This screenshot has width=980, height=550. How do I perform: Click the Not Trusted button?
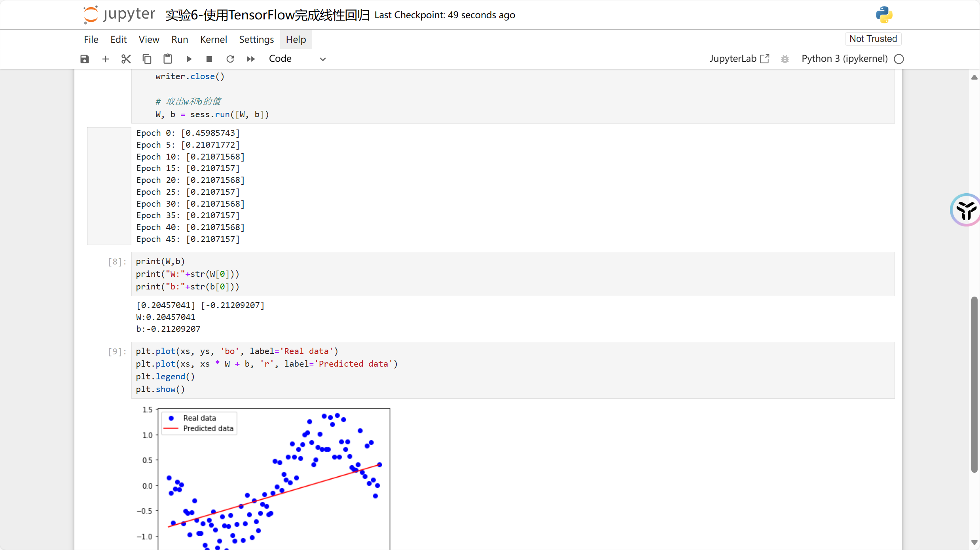(873, 39)
